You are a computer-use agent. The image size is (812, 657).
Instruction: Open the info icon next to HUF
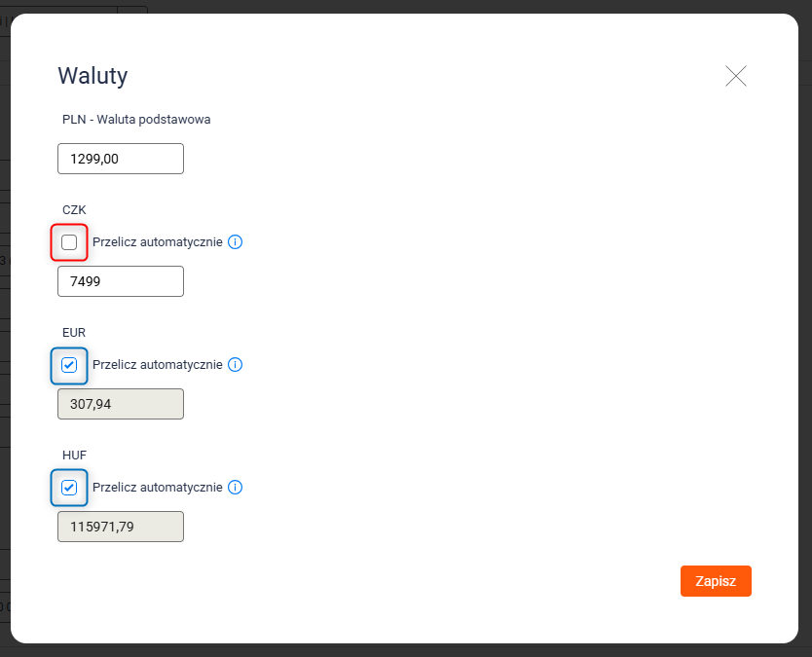click(x=235, y=488)
